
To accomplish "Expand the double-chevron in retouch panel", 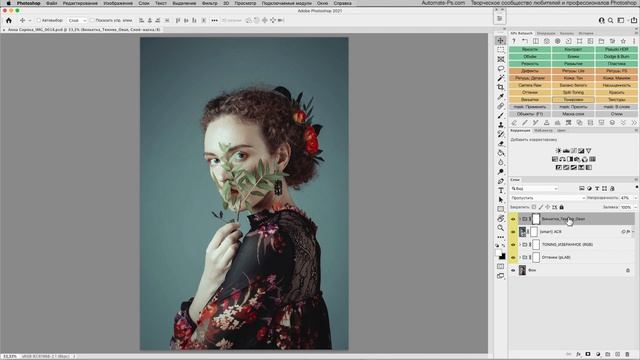I will click(x=634, y=122).
